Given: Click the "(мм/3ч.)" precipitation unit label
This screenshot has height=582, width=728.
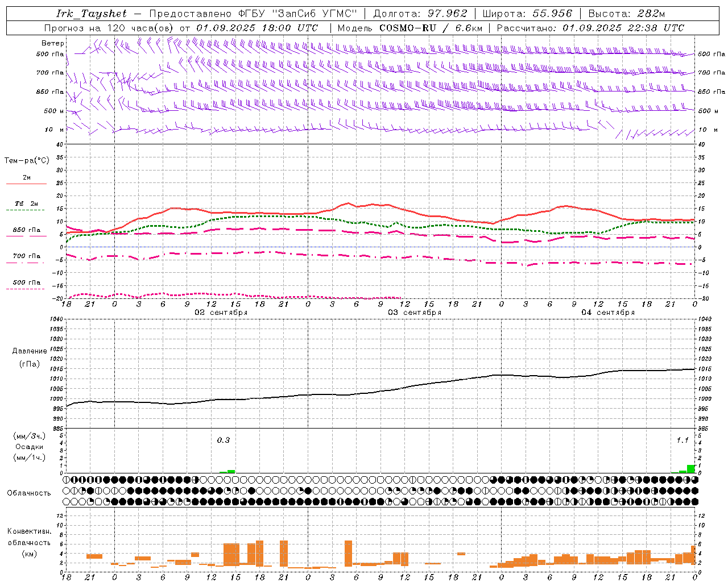Looking at the screenshot, I should tap(30, 436).
